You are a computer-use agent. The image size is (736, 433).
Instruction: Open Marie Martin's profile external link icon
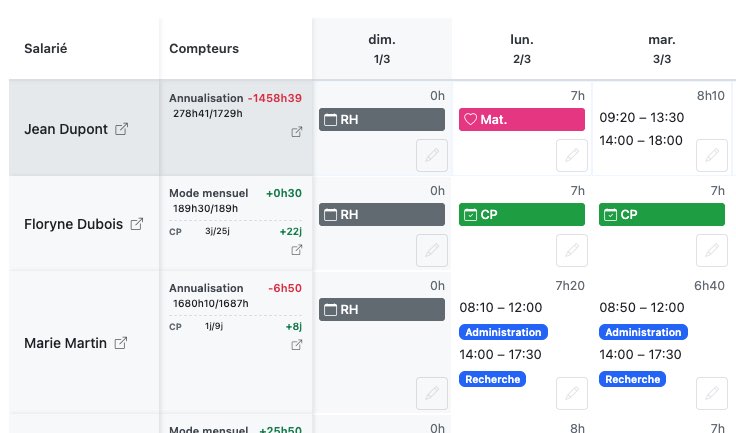pyautogui.click(x=121, y=343)
